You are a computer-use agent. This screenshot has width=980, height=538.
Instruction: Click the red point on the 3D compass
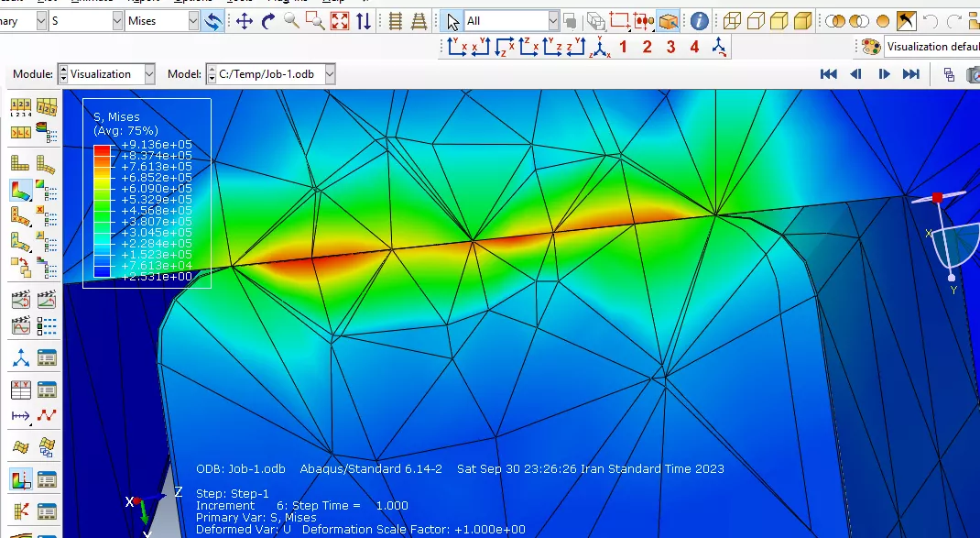(937, 198)
